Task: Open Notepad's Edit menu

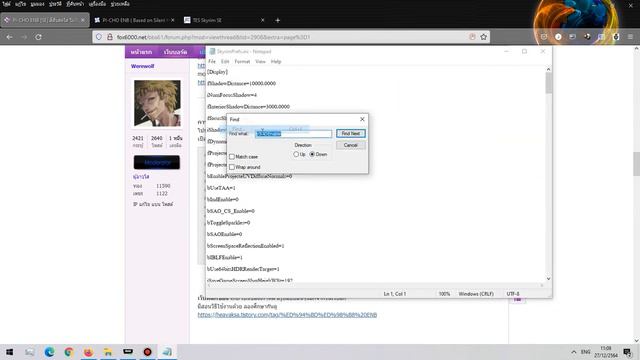Action: (225, 62)
